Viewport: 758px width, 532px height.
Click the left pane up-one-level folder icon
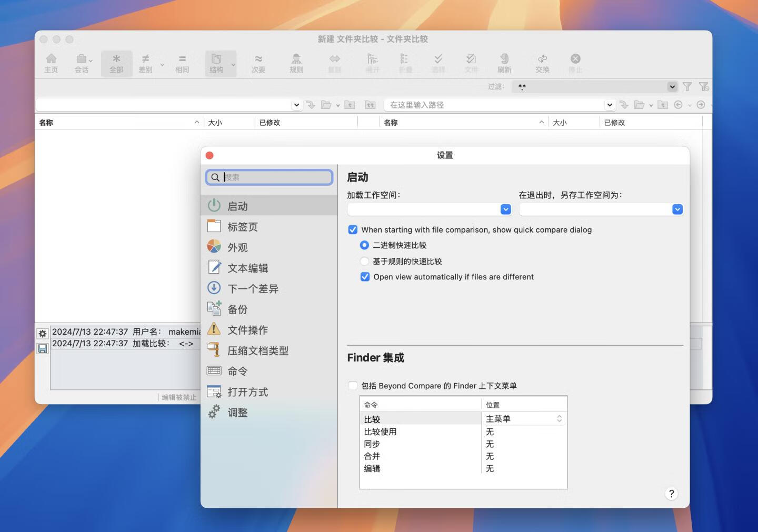click(x=350, y=105)
